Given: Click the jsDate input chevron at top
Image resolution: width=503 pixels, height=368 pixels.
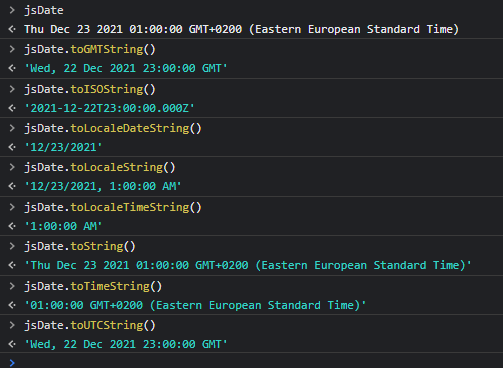Looking at the screenshot, I should [12, 10].
